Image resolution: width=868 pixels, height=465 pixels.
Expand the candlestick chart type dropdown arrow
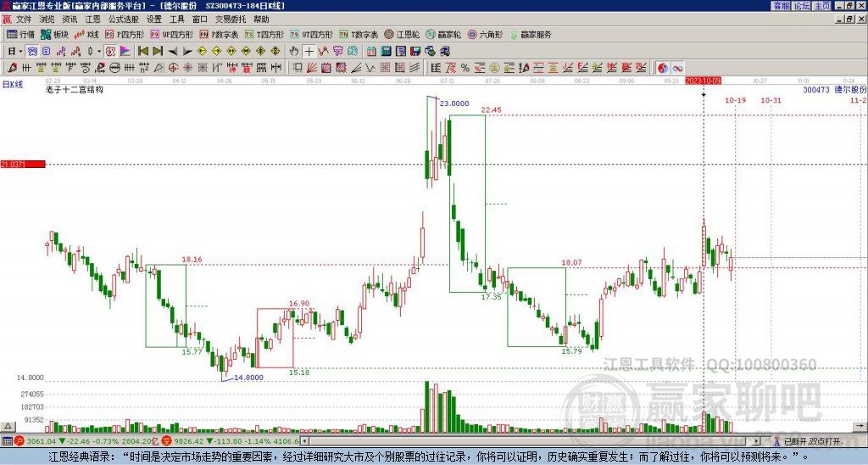(99, 52)
